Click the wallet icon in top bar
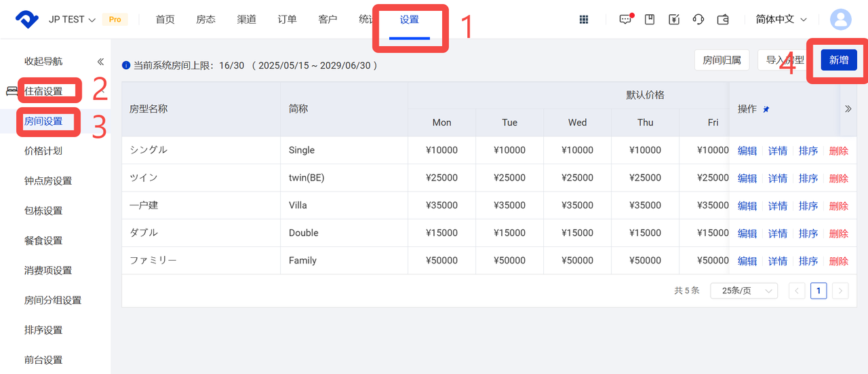This screenshot has height=374, width=868. pyautogui.click(x=723, y=20)
